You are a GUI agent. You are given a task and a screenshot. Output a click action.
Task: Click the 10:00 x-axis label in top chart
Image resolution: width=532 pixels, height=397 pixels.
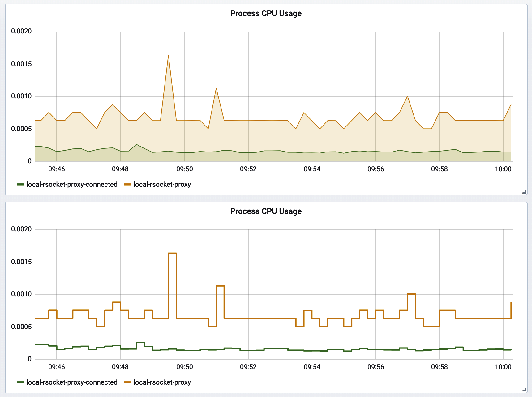[x=503, y=169]
